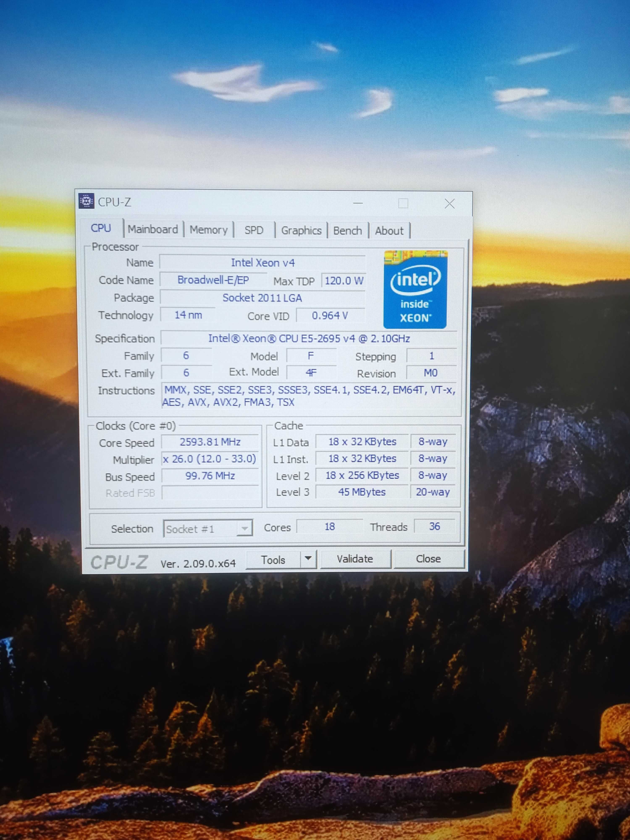Select the CPU tab

click(101, 228)
